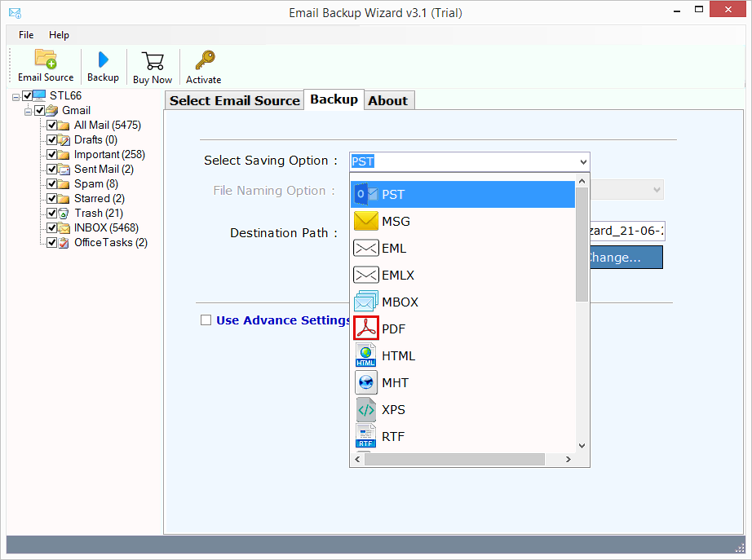This screenshot has height=560, width=752.
Task: Choose the EMLX envelope icon
Action: pyautogui.click(x=366, y=275)
